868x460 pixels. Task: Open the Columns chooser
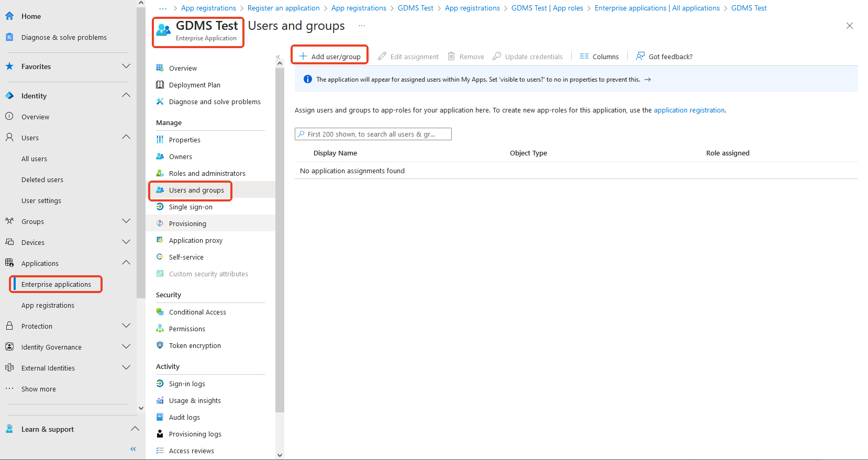point(599,57)
